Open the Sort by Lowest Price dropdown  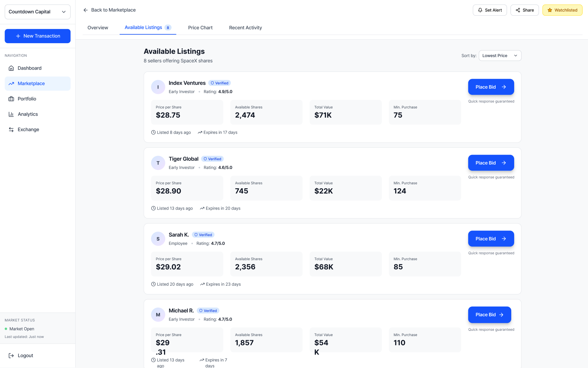tap(499, 56)
